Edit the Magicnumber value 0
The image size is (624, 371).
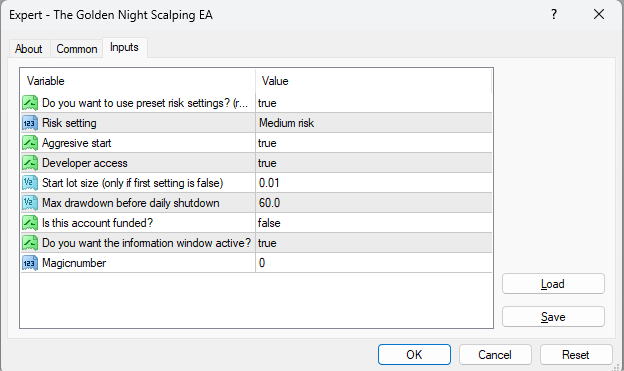point(374,263)
